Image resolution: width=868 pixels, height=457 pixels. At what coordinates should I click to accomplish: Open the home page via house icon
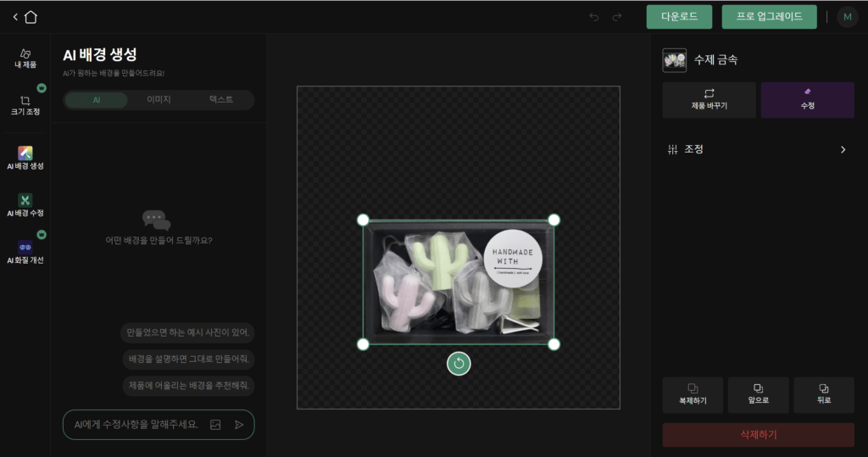[31, 17]
